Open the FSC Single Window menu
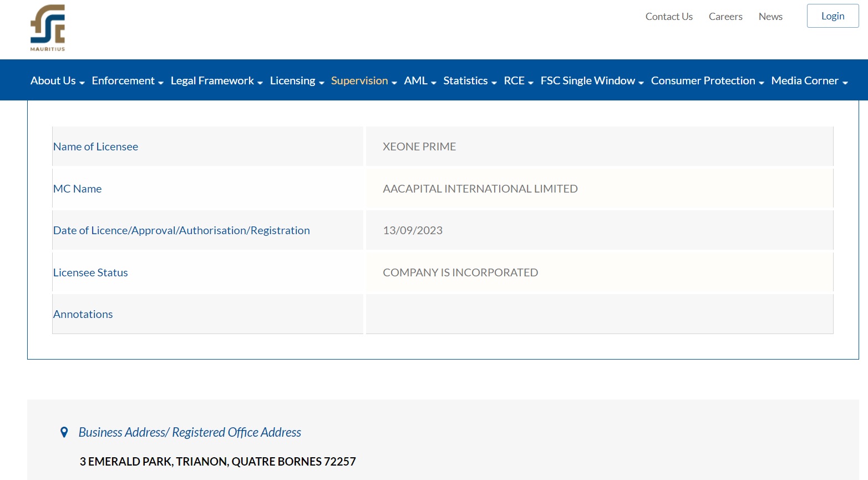This screenshot has height=480, width=868. point(588,80)
